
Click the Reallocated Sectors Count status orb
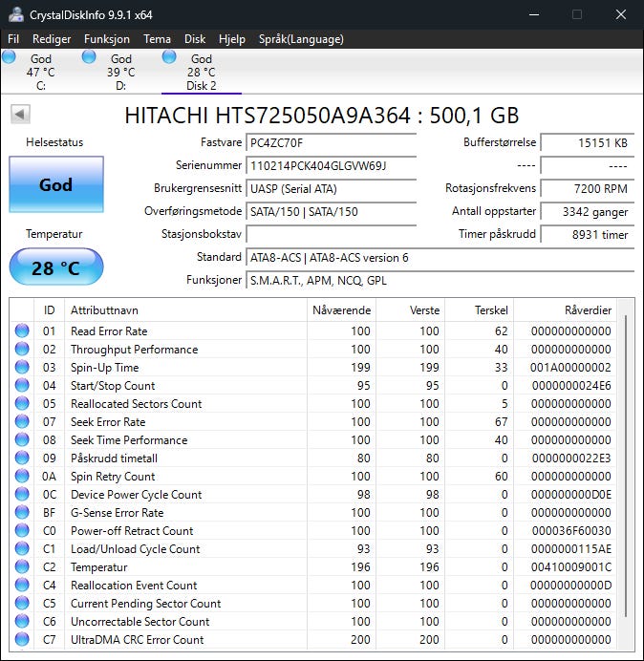click(22, 403)
